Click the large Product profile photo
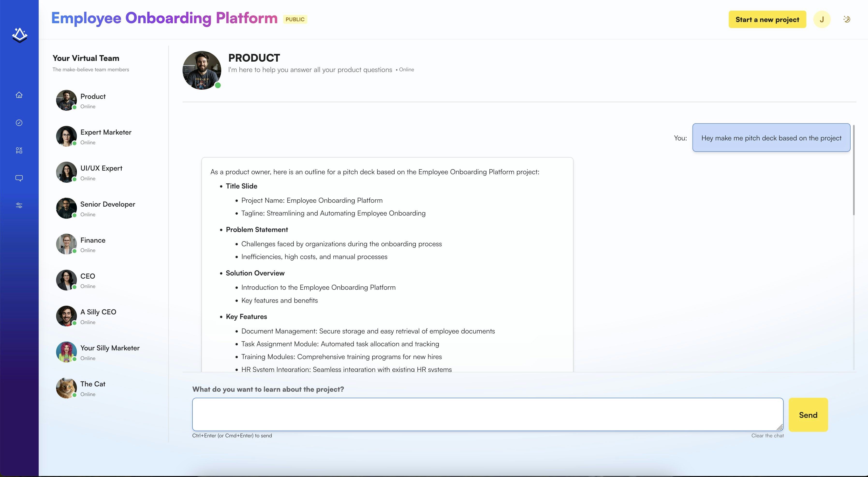 pyautogui.click(x=202, y=70)
